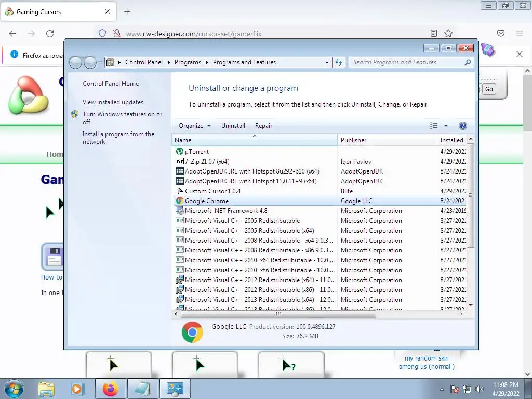Expand the breadcrumb arrow after Programs
532x399 pixels.
click(x=207, y=62)
